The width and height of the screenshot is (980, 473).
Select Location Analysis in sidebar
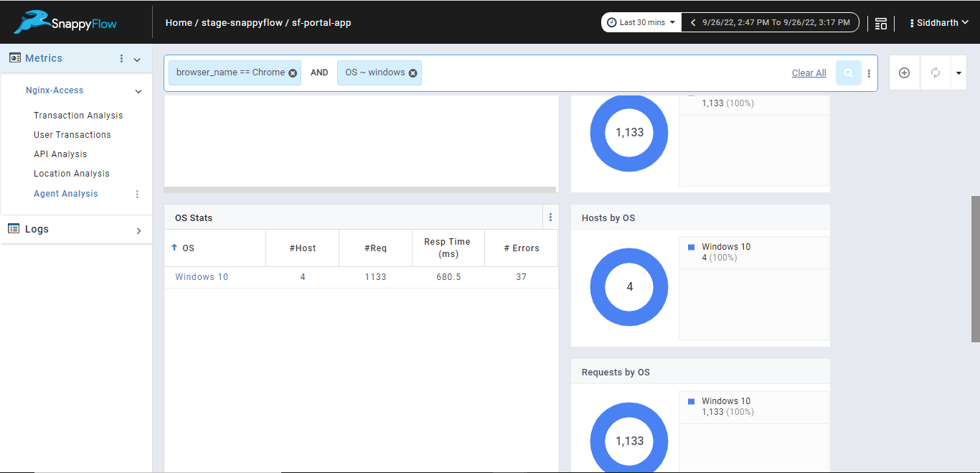click(x=72, y=174)
